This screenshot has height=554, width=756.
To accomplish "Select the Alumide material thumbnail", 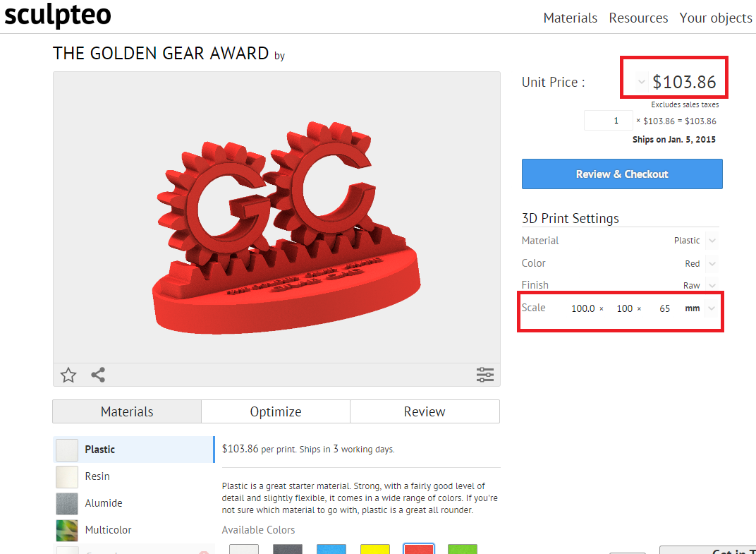I will (x=67, y=503).
